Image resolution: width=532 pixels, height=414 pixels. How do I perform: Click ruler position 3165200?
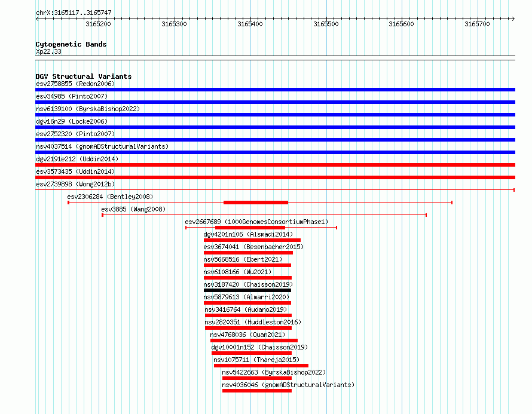[99, 24]
